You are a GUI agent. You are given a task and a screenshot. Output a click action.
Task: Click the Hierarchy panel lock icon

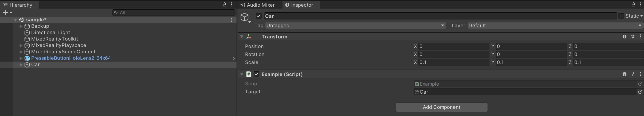[x=225, y=5]
